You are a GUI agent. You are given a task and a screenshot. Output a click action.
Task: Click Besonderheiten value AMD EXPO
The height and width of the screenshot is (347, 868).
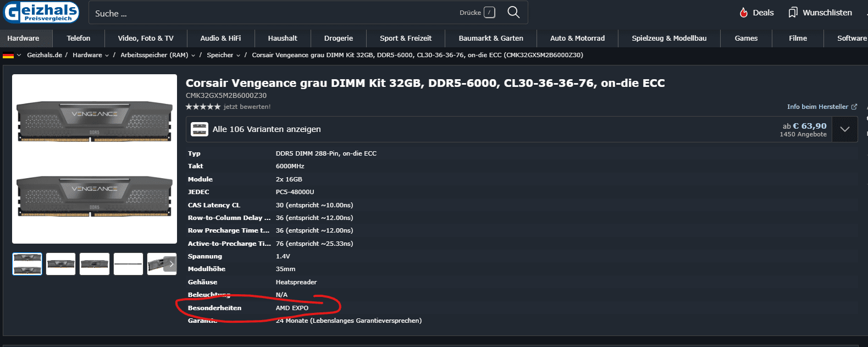point(292,308)
